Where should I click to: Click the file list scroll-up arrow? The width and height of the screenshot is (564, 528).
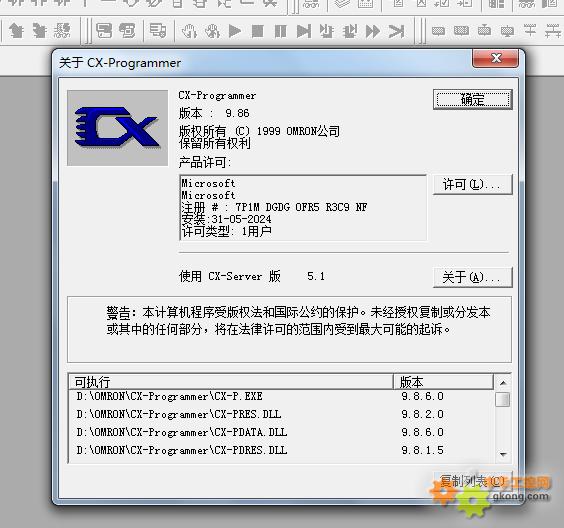click(x=503, y=382)
